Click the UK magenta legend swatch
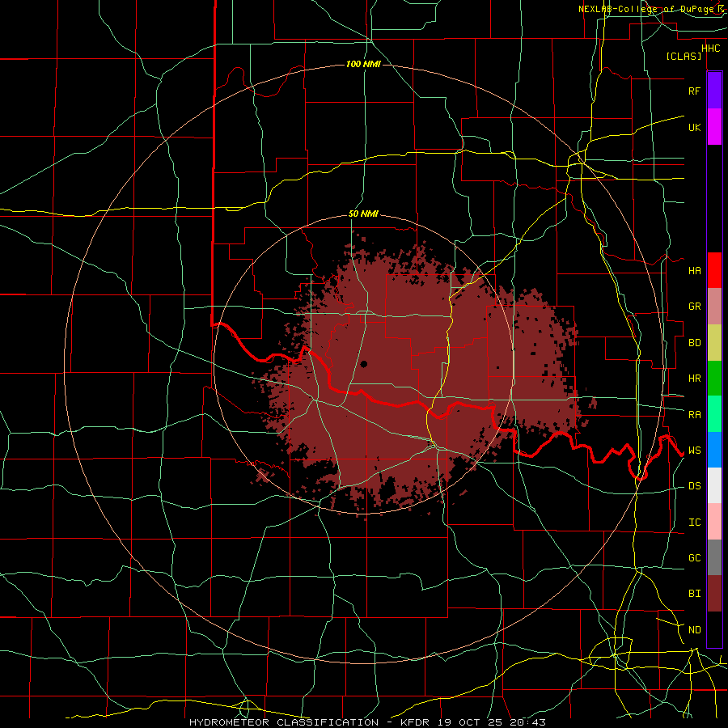This screenshot has width=728, height=728. tap(714, 127)
